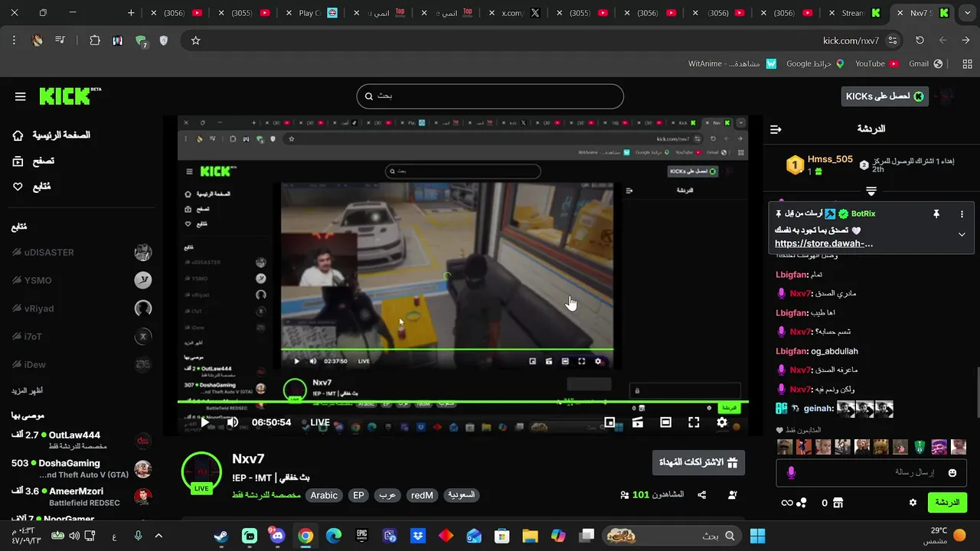Open a new browser tab
980x551 pixels.
coord(131,13)
